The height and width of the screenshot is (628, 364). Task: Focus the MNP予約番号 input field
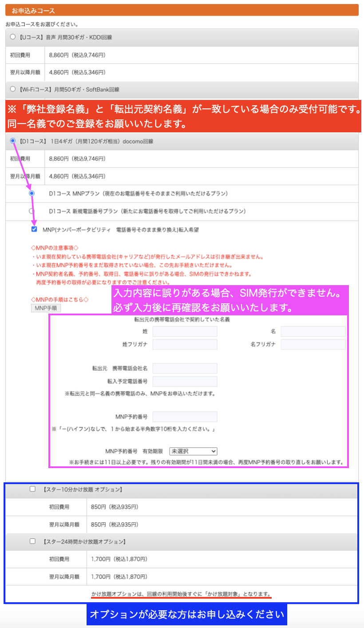tap(185, 417)
